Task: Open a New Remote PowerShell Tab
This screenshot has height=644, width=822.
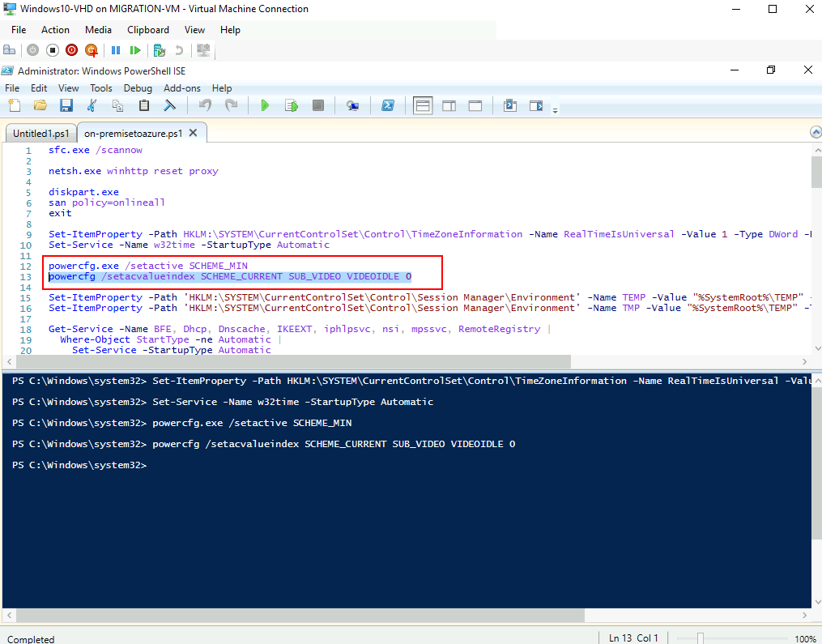Action: click(x=353, y=105)
